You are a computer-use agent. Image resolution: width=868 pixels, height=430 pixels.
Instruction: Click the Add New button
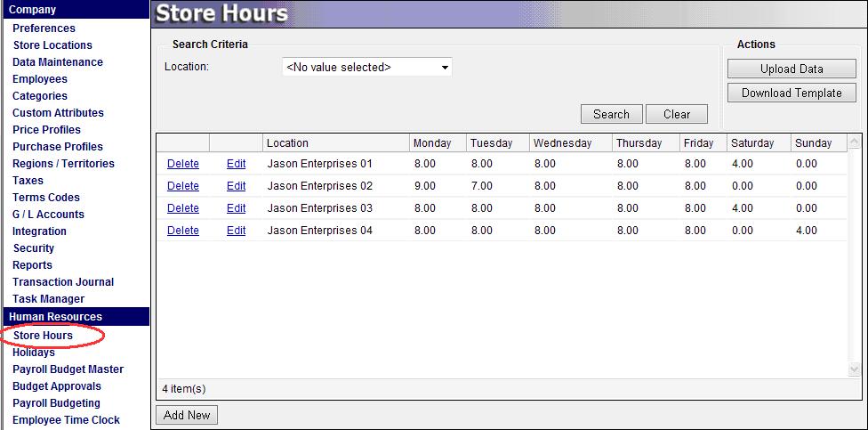pos(187,415)
